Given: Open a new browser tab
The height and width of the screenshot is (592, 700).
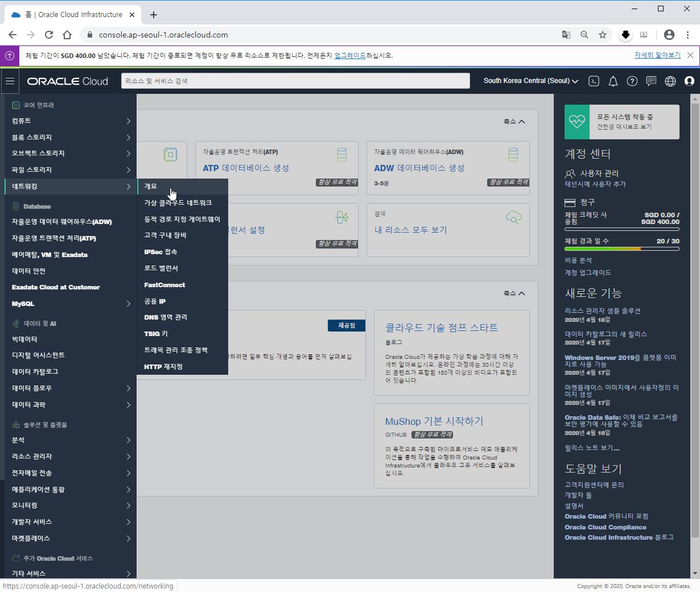Looking at the screenshot, I should (x=153, y=15).
